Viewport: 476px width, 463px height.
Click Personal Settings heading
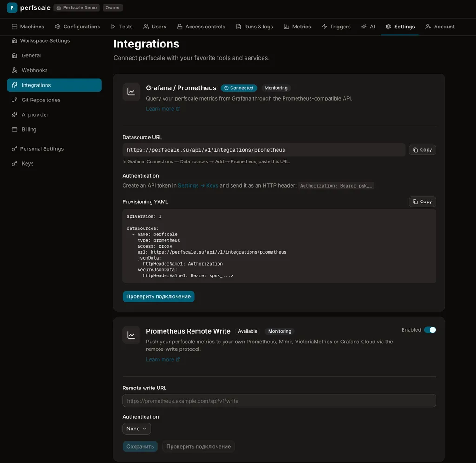point(42,149)
